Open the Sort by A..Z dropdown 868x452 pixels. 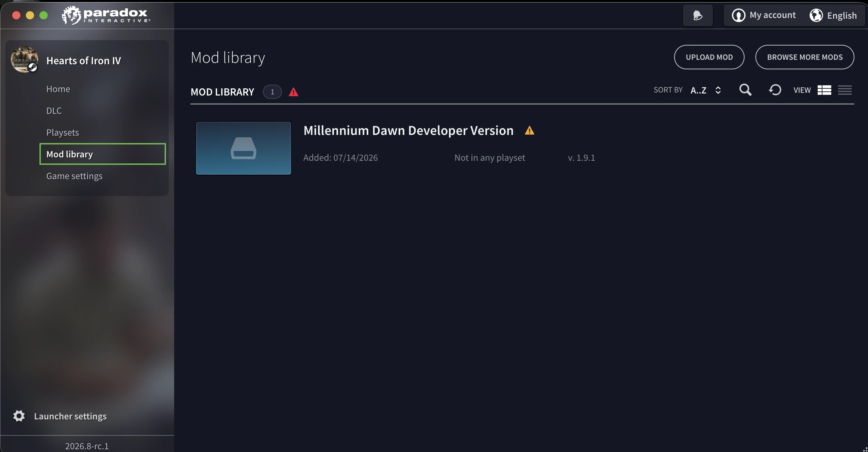click(x=706, y=90)
